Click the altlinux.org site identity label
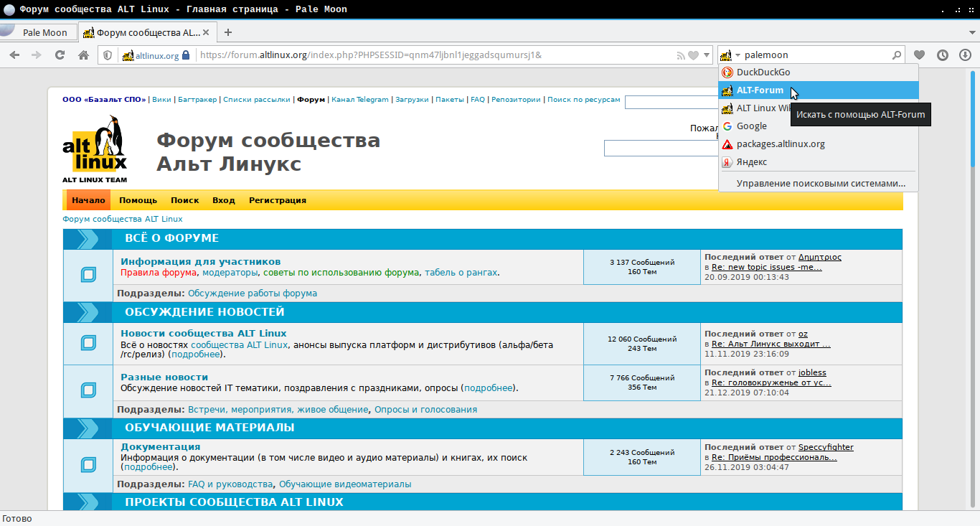 coord(157,55)
